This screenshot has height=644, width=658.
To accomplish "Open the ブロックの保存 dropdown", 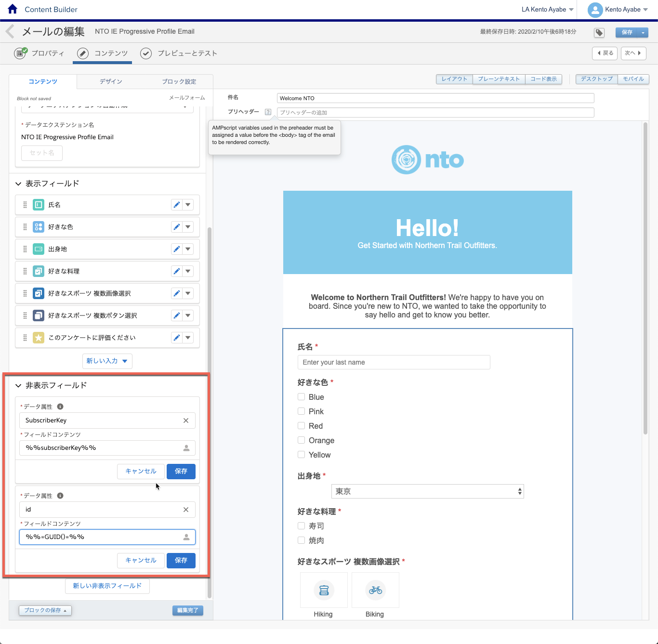I will coord(45,610).
